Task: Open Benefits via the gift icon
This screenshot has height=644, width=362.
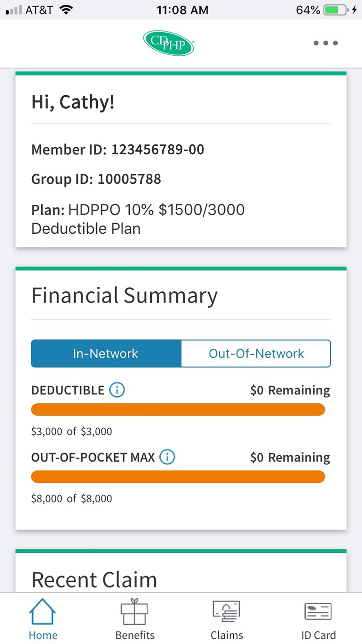Action: [x=134, y=612]
